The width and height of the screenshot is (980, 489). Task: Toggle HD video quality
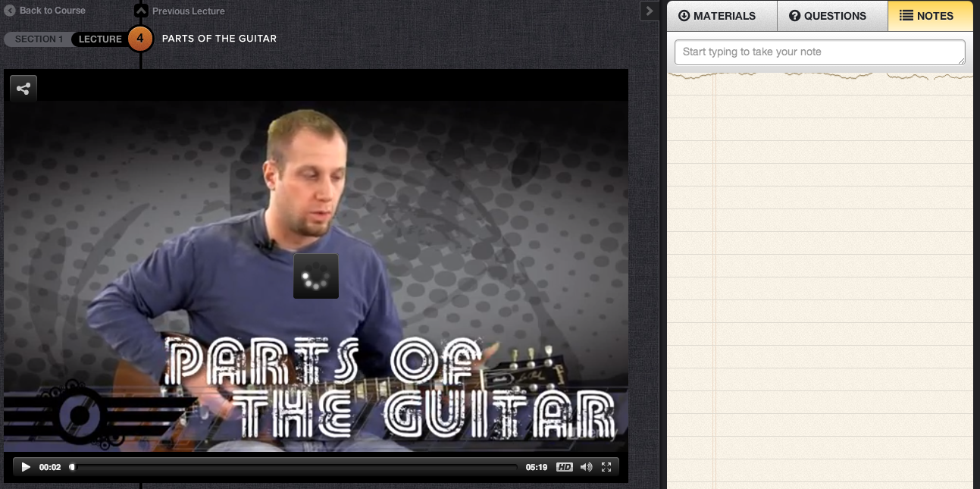[x=564, y=467]
